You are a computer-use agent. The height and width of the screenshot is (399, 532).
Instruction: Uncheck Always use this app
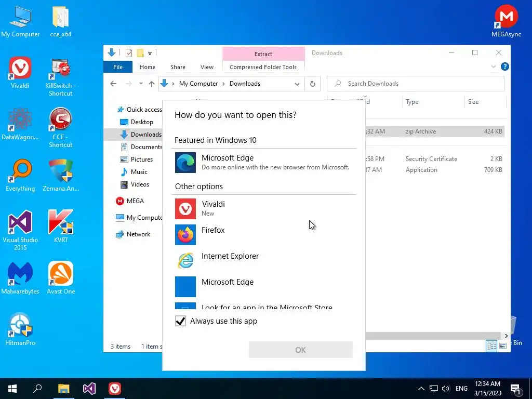pos(180,321)
